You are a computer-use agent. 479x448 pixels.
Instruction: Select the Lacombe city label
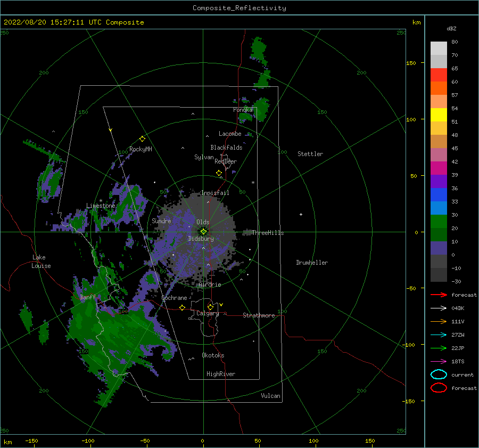pos(230,134)
